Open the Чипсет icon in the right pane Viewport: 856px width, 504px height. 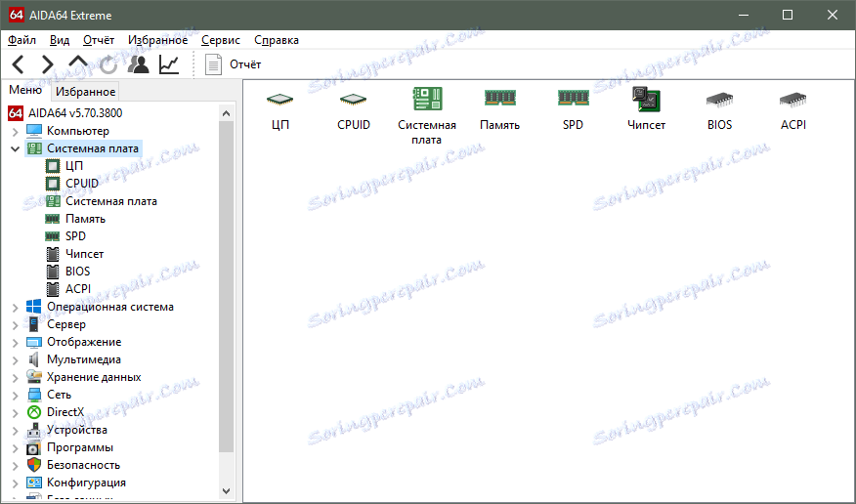pyautogui.click(x=646, y=109)
